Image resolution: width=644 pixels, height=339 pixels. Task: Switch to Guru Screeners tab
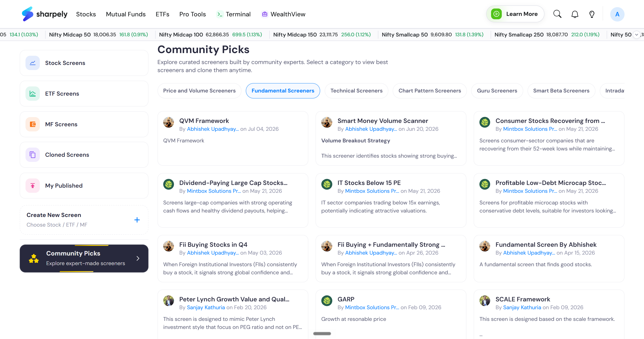coord(497,91)
